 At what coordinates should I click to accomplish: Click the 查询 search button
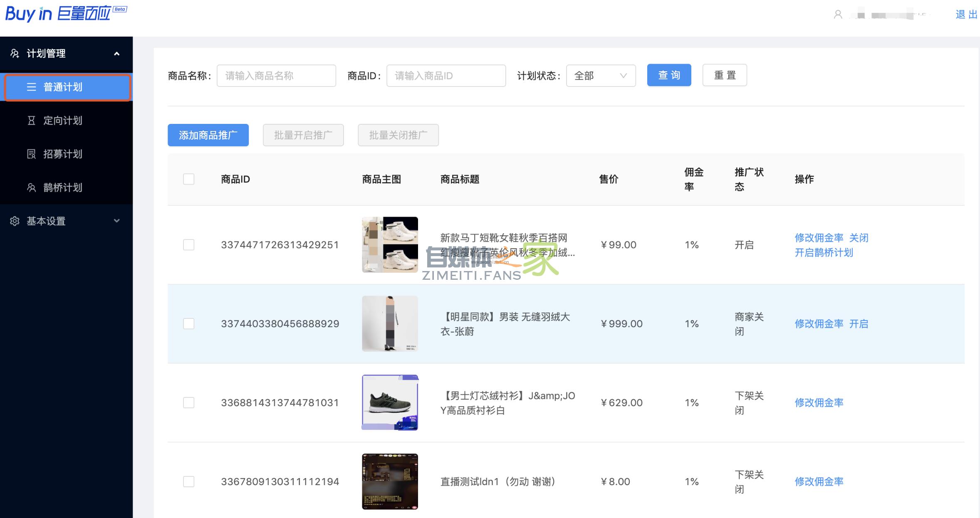coord(669,75)
